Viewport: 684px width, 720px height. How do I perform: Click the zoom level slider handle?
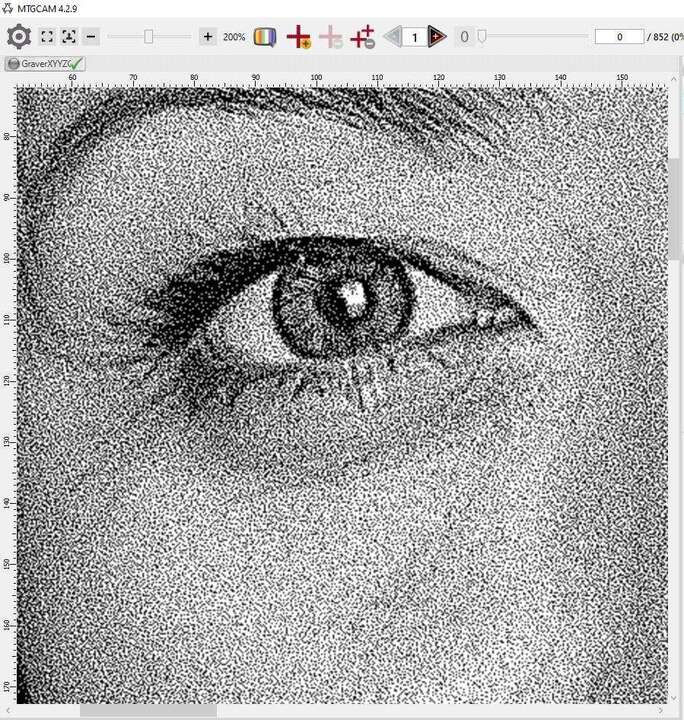[x=149, y=37]
